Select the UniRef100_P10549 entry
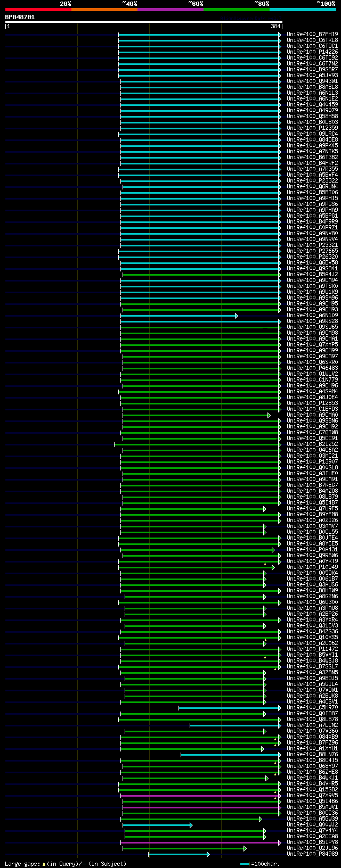This screenshot has width=341, height=868. click(312, 567)
